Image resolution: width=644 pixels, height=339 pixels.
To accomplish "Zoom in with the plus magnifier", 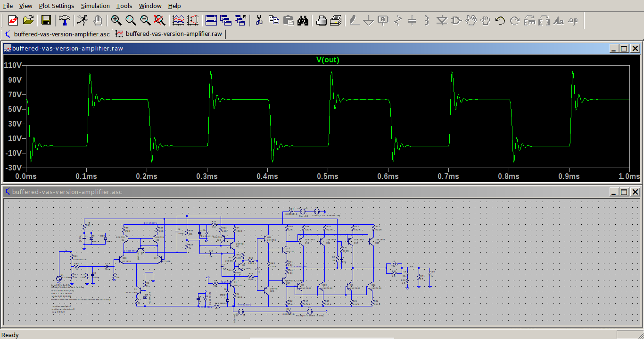I will (x=116, y=20).
